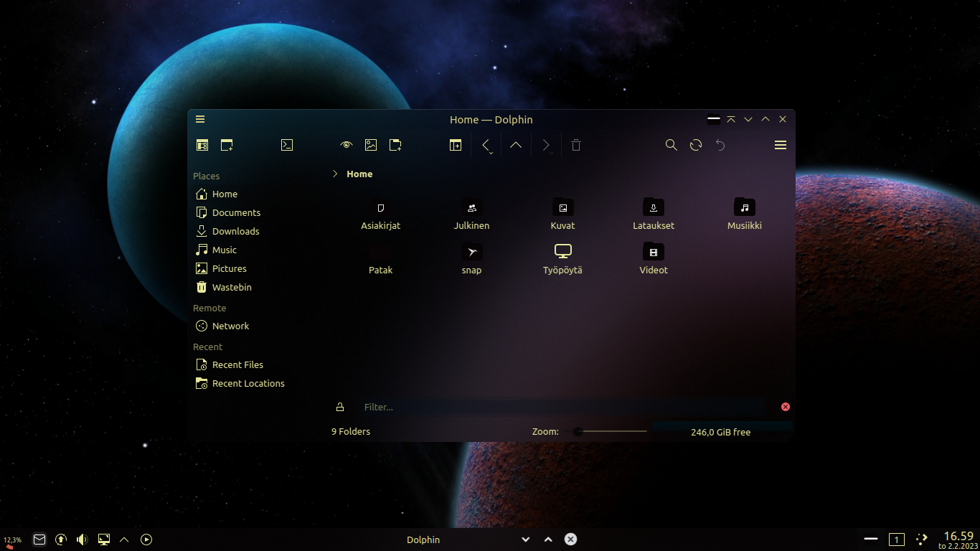980x551 pixels.
Task: Toggle the filter lock icon
Action: (340, 407)
